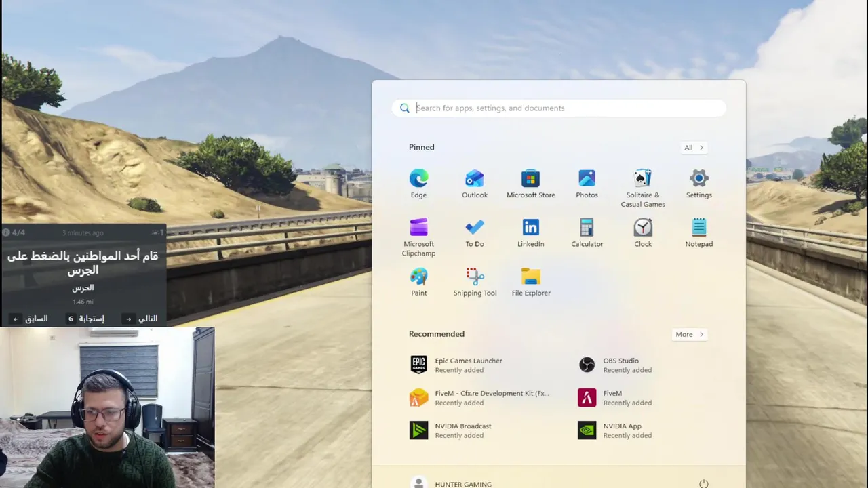Open the Clock app

643,233
